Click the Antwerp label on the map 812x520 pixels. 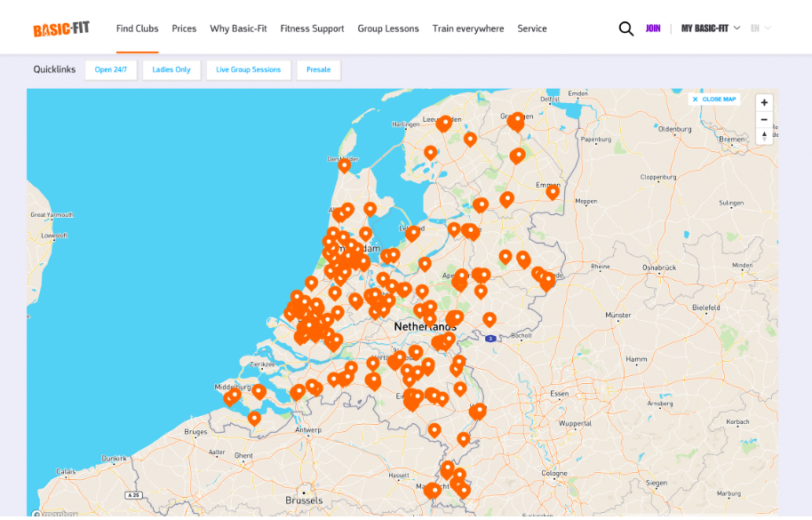click(x=308, y=430)
